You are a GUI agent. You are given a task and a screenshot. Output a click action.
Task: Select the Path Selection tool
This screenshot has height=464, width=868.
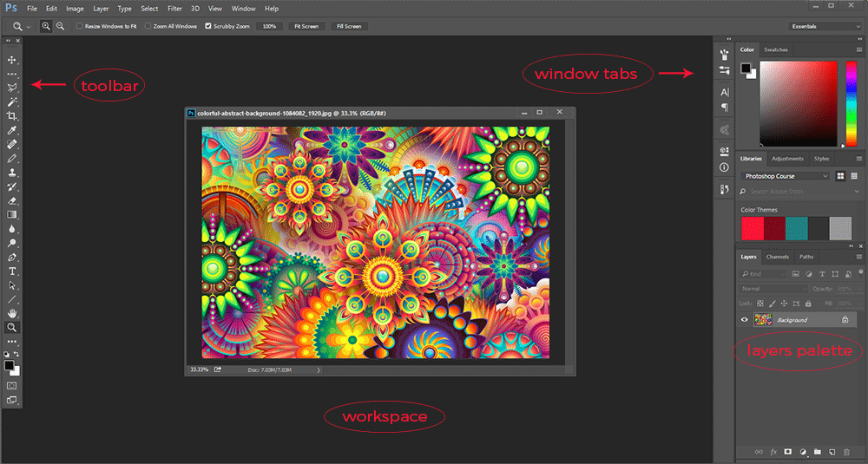[x=11, y=285]
